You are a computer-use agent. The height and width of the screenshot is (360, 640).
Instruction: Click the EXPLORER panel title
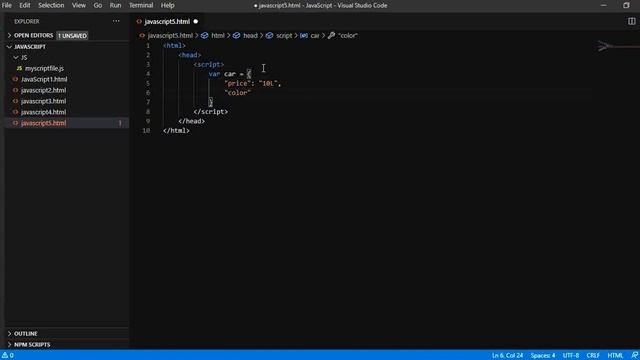pos(27,21)
